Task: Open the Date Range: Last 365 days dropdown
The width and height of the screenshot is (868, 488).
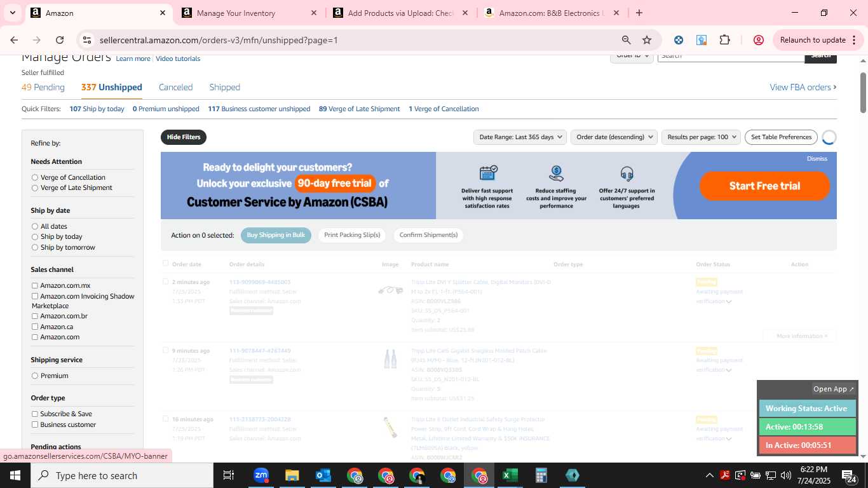Action: [x=520, y=137]
